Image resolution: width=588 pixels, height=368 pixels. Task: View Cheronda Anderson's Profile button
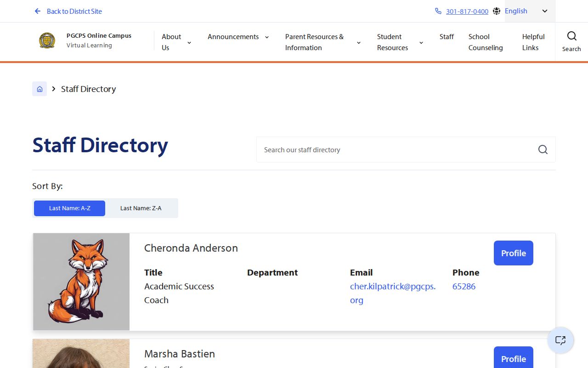click(514, 253)
